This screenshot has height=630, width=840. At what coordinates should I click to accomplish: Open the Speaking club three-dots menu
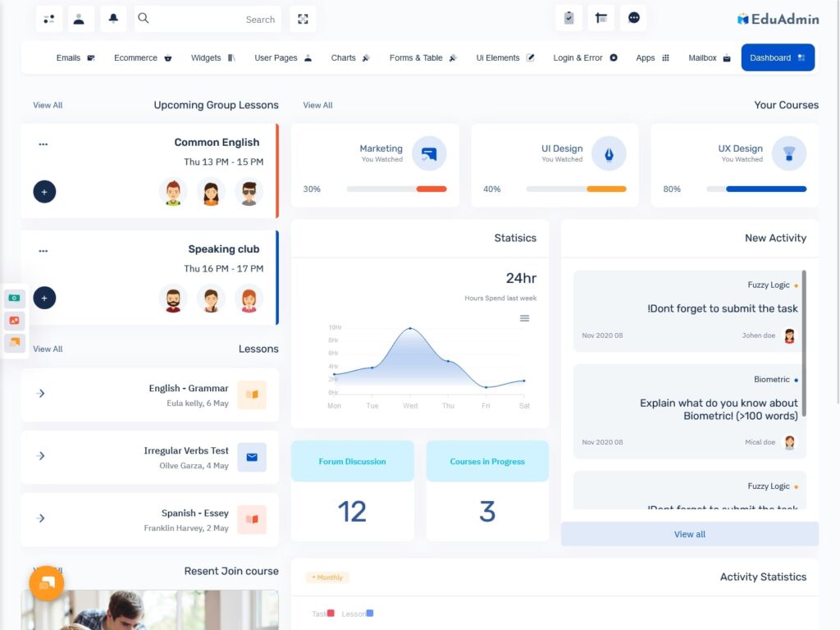[43, 251]
